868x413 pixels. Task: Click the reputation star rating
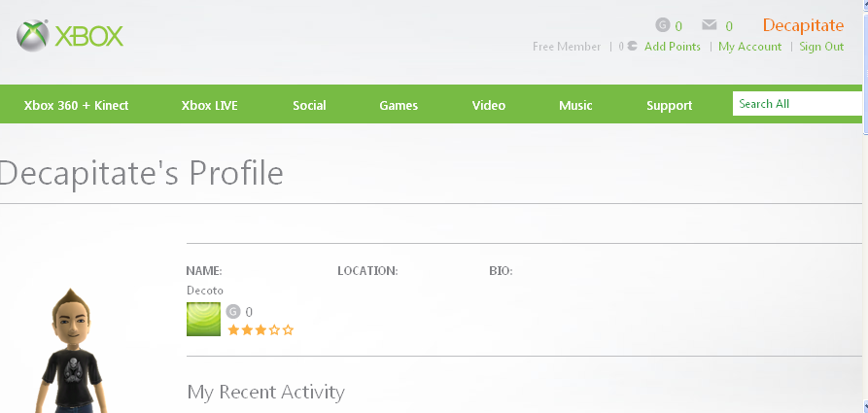click(260, 330)
